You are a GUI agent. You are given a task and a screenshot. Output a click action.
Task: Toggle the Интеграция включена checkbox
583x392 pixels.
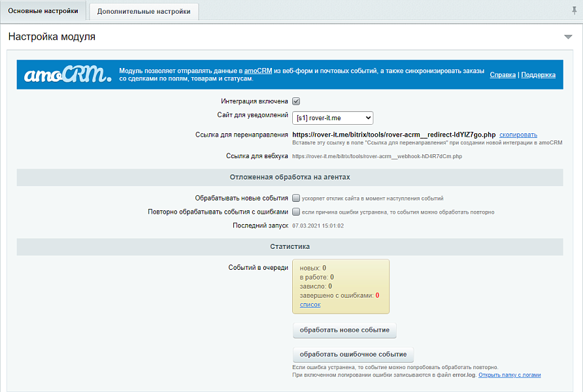(296, 101)
